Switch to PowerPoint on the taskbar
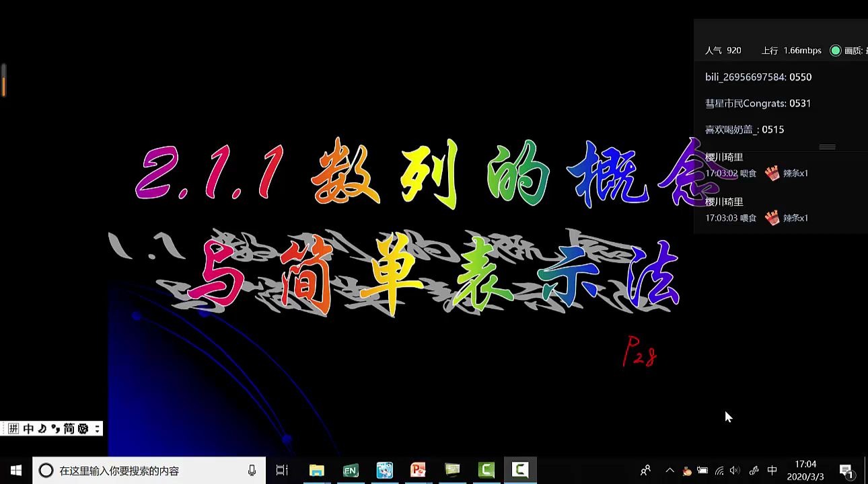868x484 pixels. (419, 471)
